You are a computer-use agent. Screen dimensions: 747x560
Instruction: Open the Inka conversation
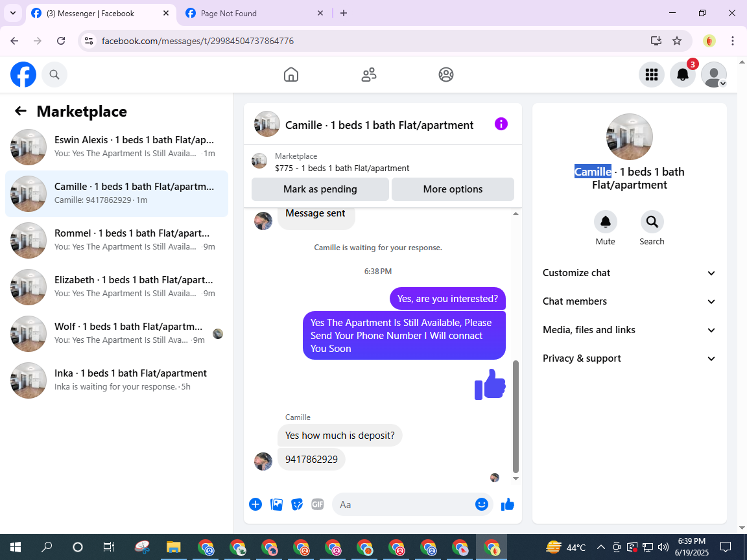117,380
